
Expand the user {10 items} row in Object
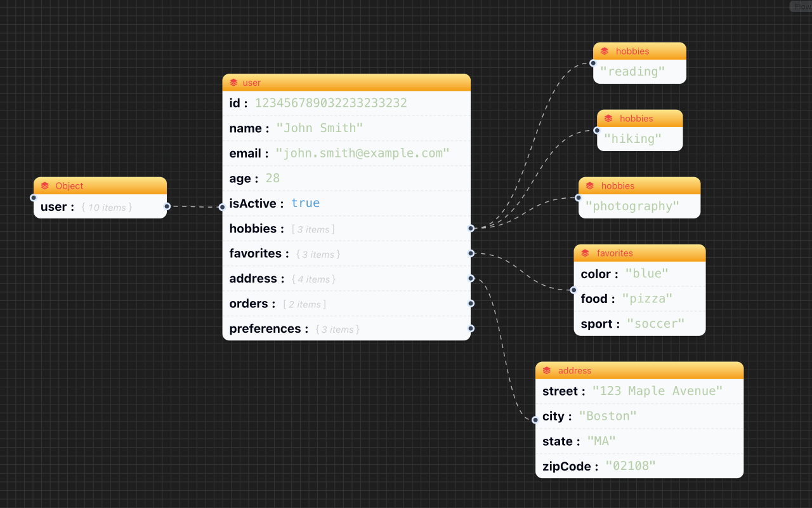[107, 208]
